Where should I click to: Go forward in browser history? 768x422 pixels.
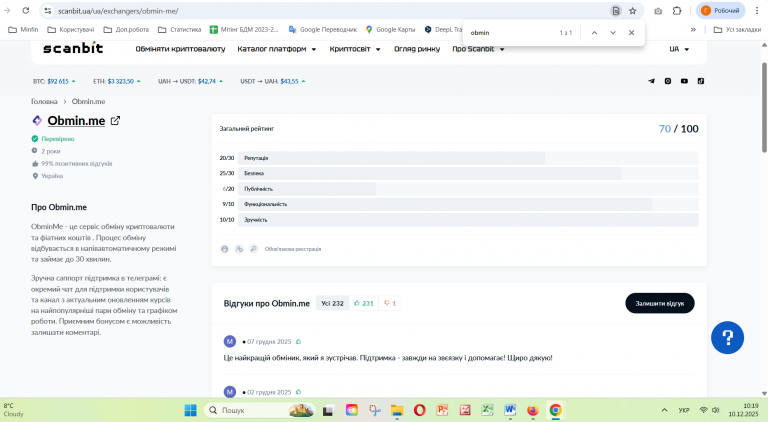tap(7, 11)
